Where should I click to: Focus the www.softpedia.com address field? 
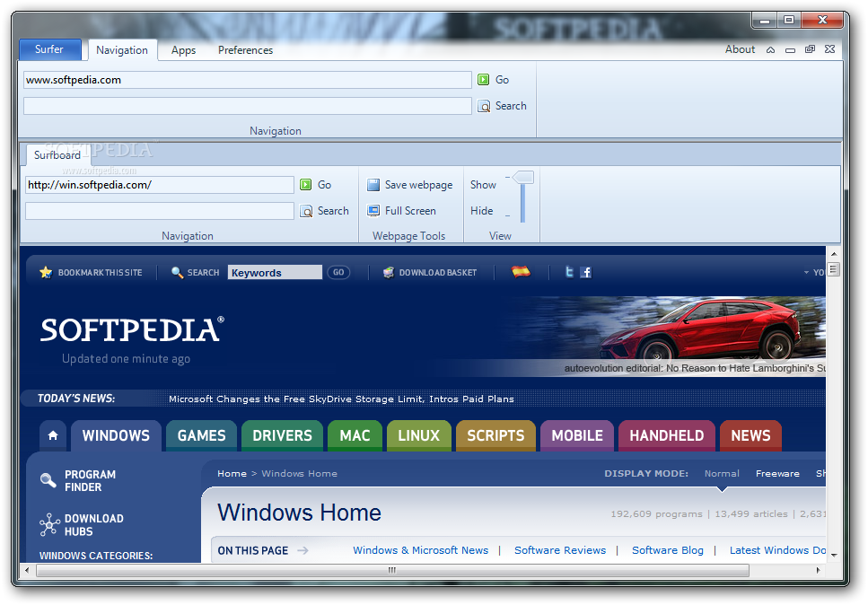[x=248, y=80]
